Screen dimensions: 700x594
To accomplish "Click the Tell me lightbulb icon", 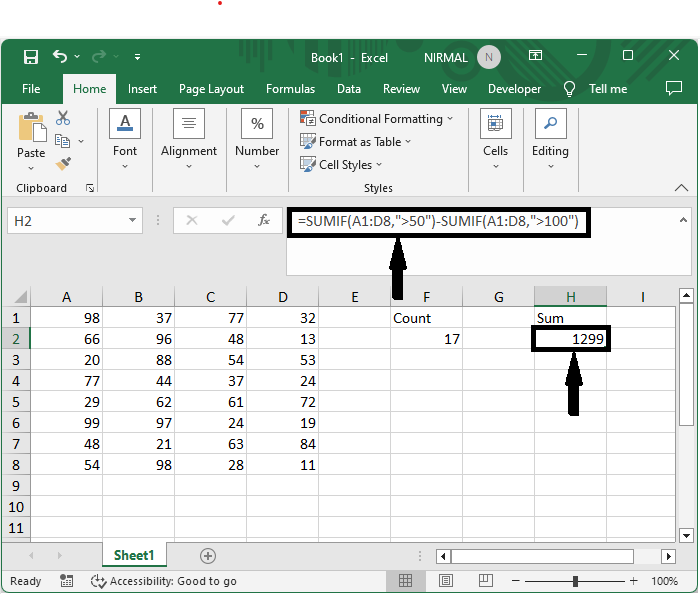I will [569, 89].
